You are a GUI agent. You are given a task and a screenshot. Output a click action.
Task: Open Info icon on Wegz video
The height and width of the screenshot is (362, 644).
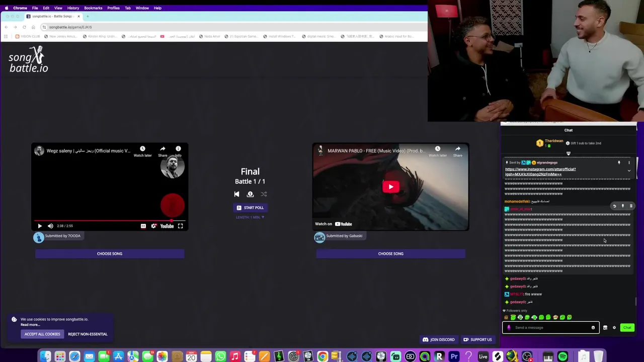pos(178,151)
